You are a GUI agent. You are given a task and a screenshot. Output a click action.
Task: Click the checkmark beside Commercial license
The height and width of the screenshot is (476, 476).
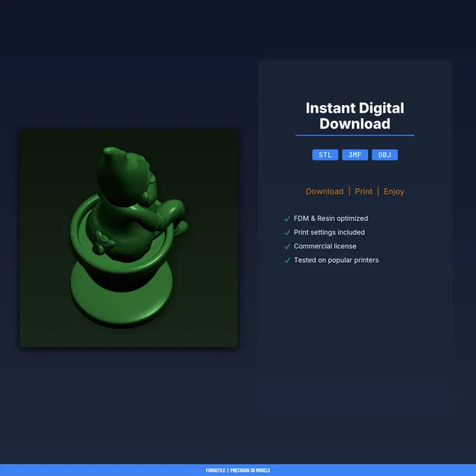tap(287, 247)
